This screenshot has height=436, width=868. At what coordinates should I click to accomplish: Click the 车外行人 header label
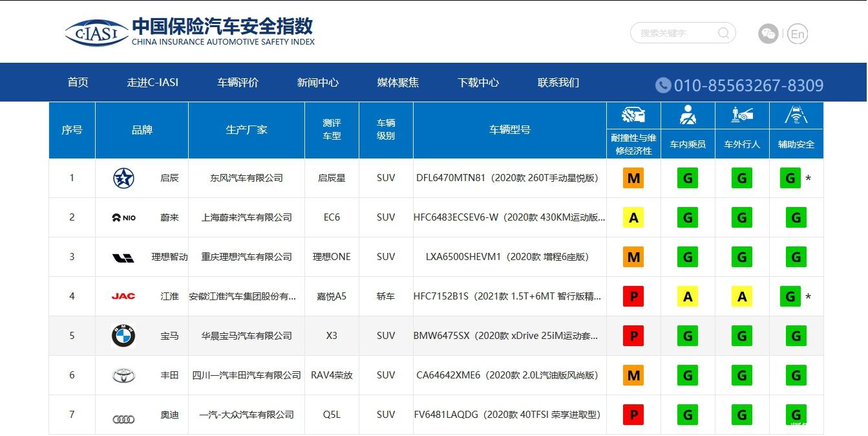tap(742, 144)
